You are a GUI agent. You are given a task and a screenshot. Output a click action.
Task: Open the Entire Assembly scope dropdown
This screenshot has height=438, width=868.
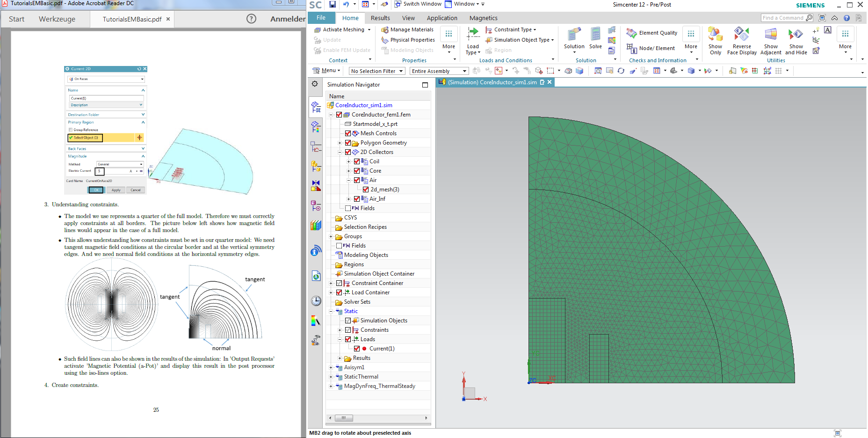tap(439, 71)
